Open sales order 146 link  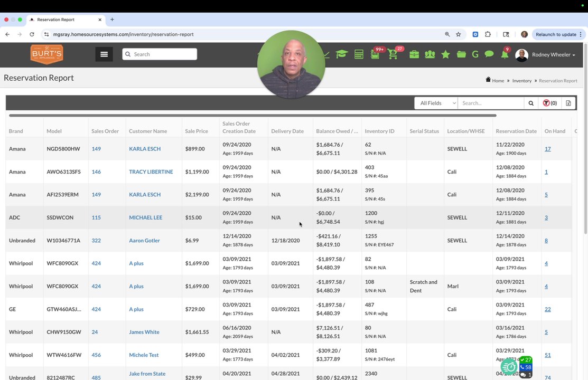tap(96, 172)
